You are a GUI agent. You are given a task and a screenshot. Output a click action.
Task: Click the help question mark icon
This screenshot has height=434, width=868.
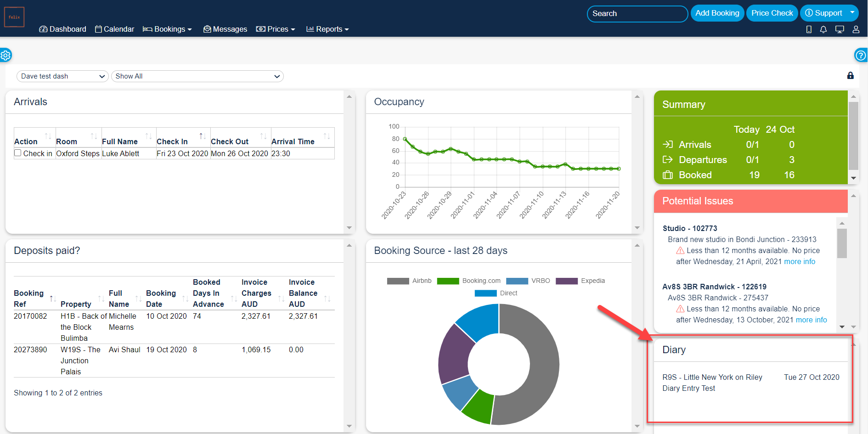(861, 56)
